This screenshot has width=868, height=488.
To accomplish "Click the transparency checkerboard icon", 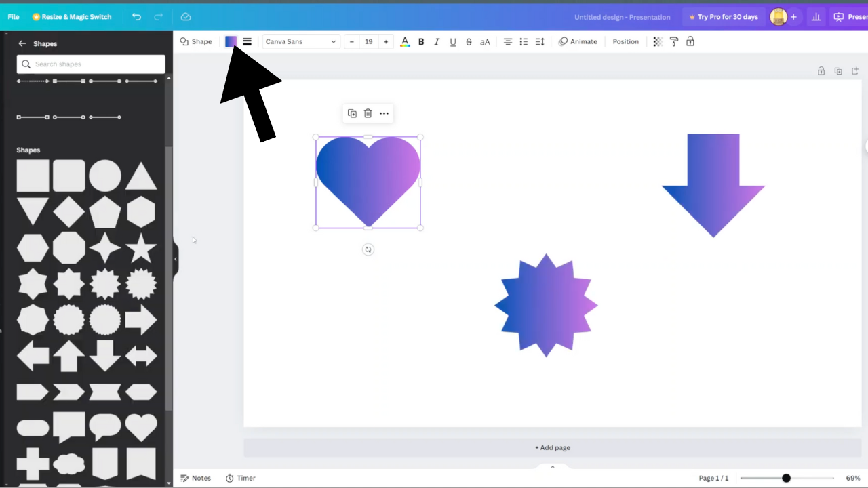I will (658, 41).
